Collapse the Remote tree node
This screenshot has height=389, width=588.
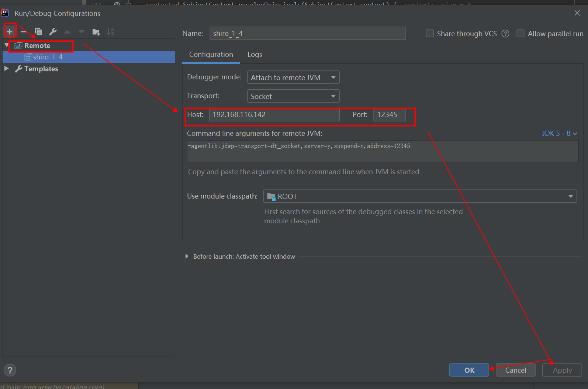pyautogui.click(x=7, y=45)
